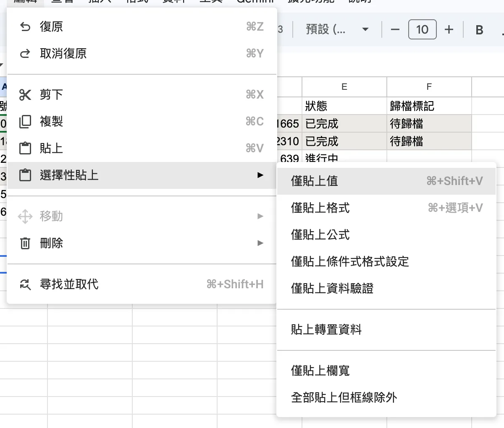Click the Copy icon beside 複製
Image resolution: width=504 pixels, height=428 pixels.
click(x=25, y=122)
